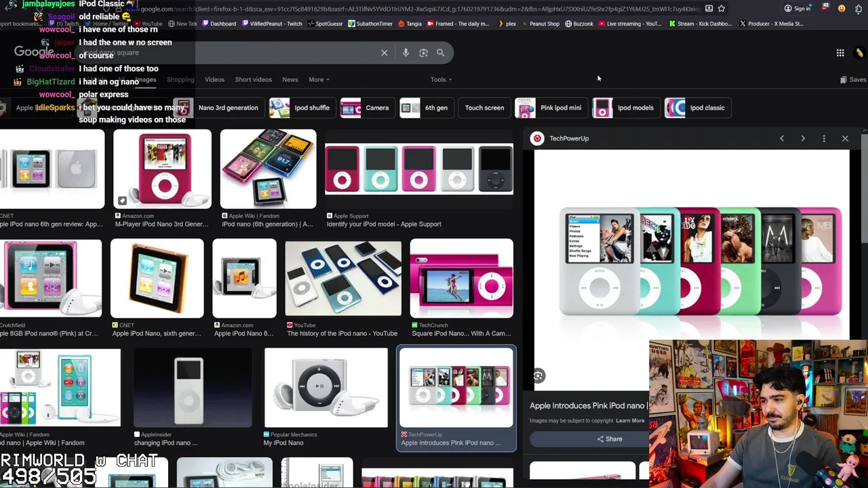
Task: Switch to Shopping results tab
Action: coord(180,79)
